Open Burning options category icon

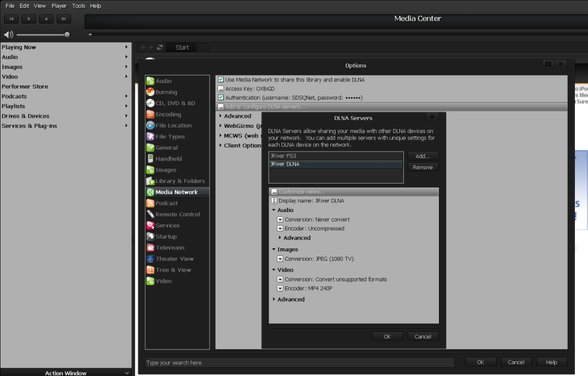(150, 92)
